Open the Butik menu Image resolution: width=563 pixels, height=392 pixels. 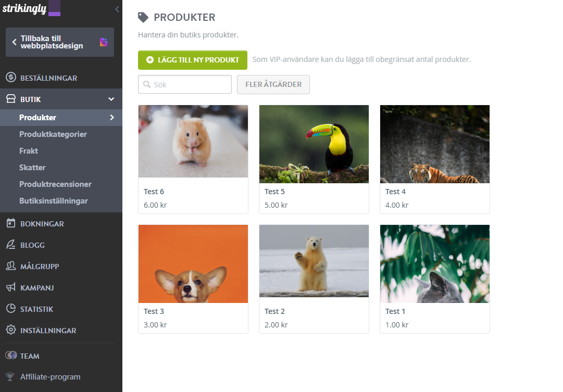pyautogui.click(x=61, y=99)
